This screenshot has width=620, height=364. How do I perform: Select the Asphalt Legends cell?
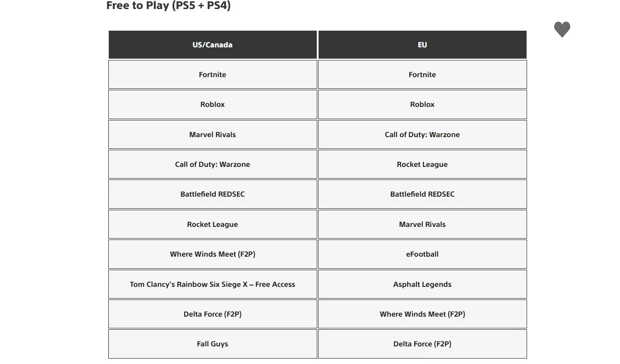click(422, 284)
